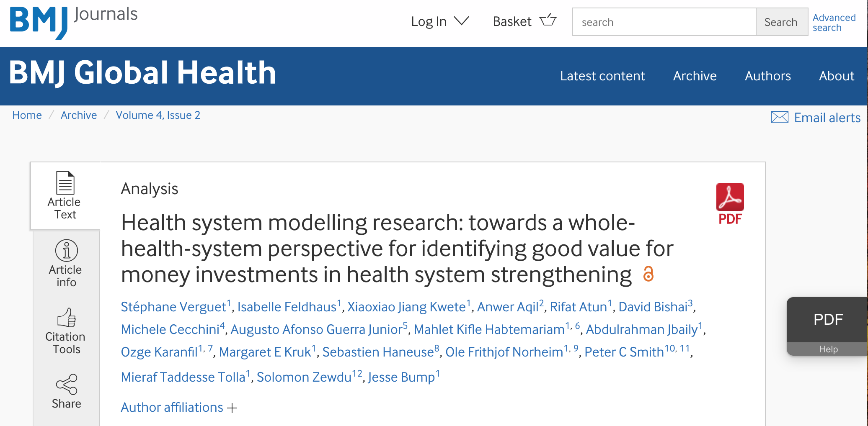Open author Stéphane Verguet's link
The height and width of the screenshot is (426, 868).
pyautogui.click(x=173, y=307)
